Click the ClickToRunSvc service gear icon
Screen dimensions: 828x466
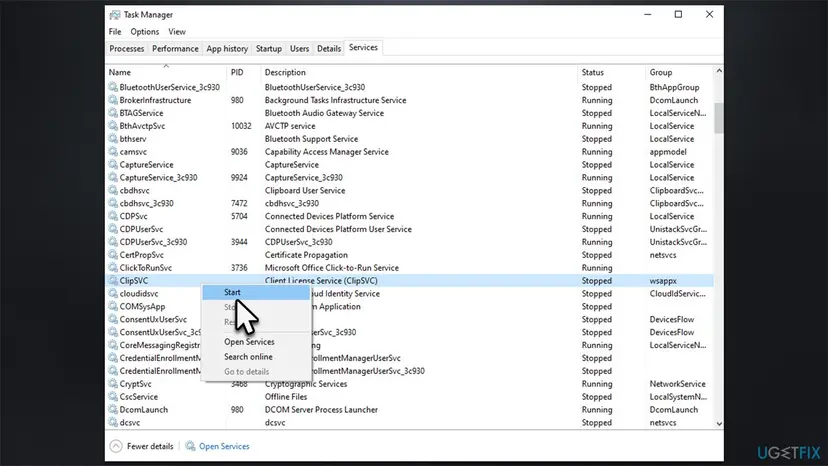coord(113,268)
